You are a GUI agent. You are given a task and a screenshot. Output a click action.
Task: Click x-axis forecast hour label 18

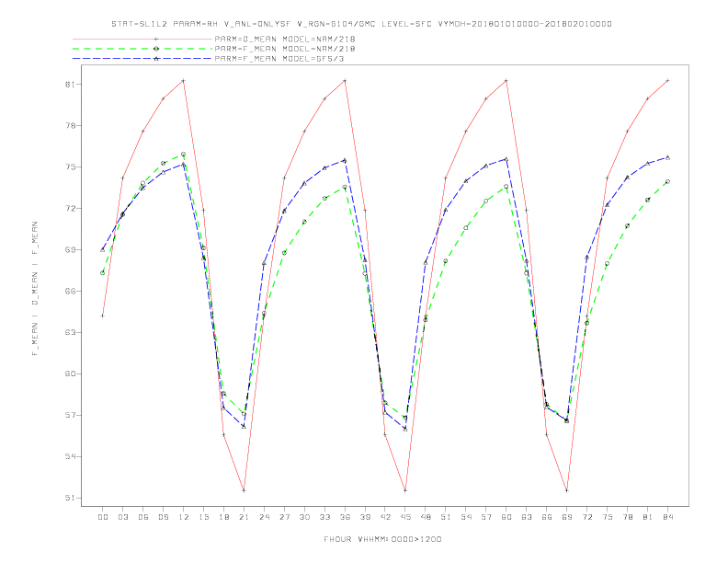[x=223, y=517]
